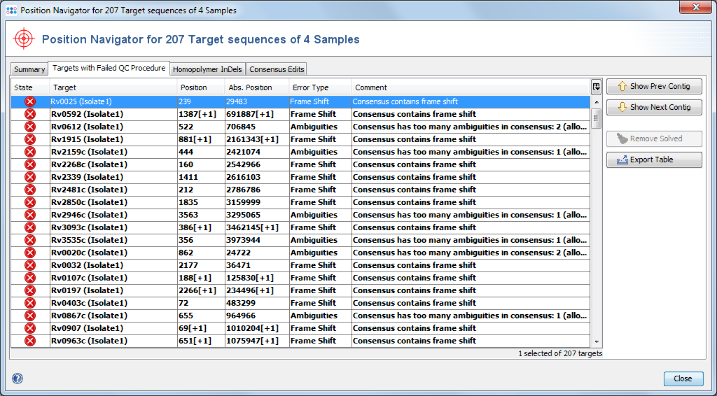Click the Close button at bottom right
This screenshot has width=717, height=396.
click(683, 379)
